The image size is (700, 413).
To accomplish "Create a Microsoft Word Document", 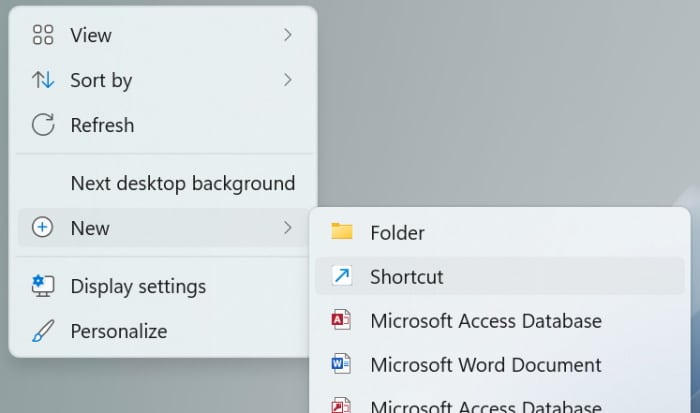I will (x=500, y=365).
